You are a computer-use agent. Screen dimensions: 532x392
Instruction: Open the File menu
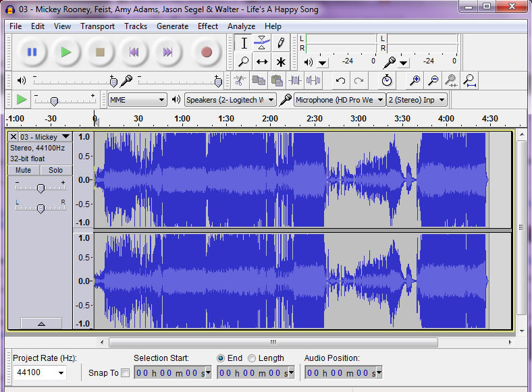(x=16, y=26)
